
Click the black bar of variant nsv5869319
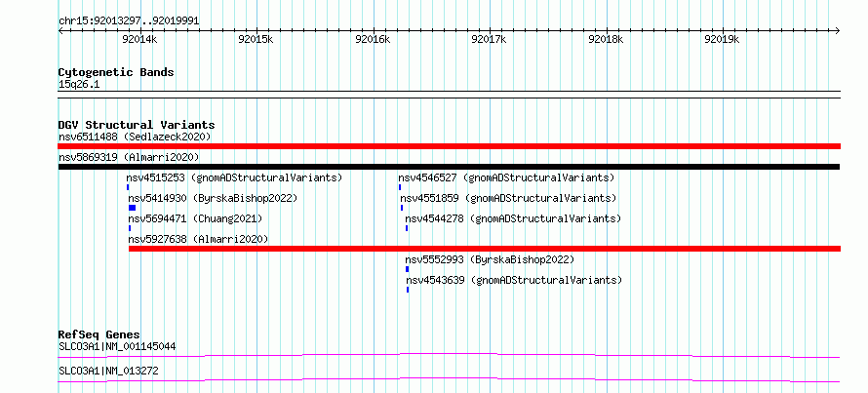pos(449,167)
